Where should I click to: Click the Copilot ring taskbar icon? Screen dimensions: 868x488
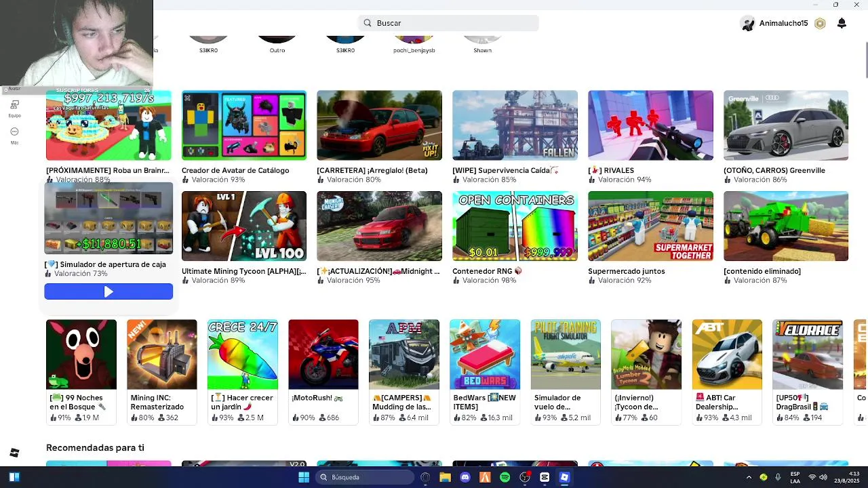pyautogui.click(x=425, y=477)
